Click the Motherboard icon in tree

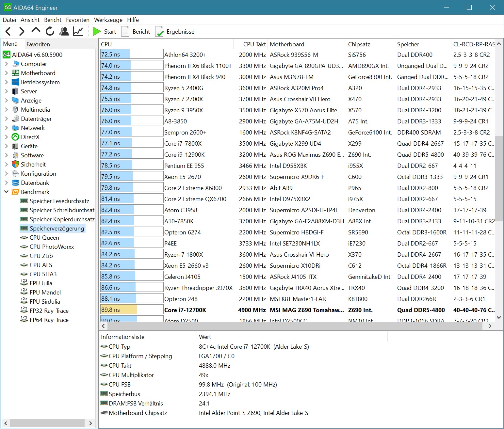[x=15, y=73]
